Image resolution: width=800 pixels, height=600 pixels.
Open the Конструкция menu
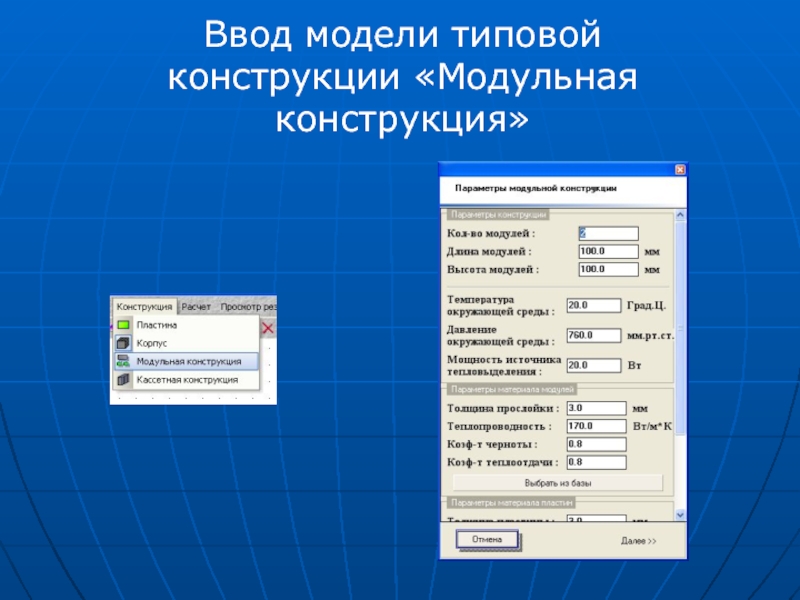(x=144, y=307)
